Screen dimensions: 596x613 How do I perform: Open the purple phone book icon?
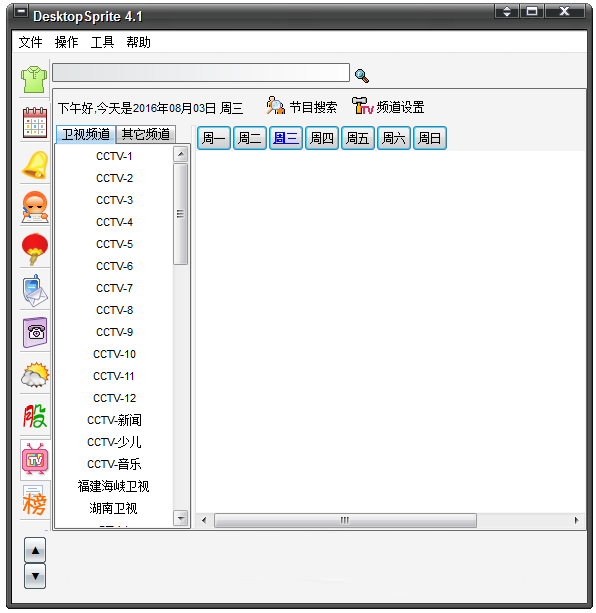[x=35, y=333]
